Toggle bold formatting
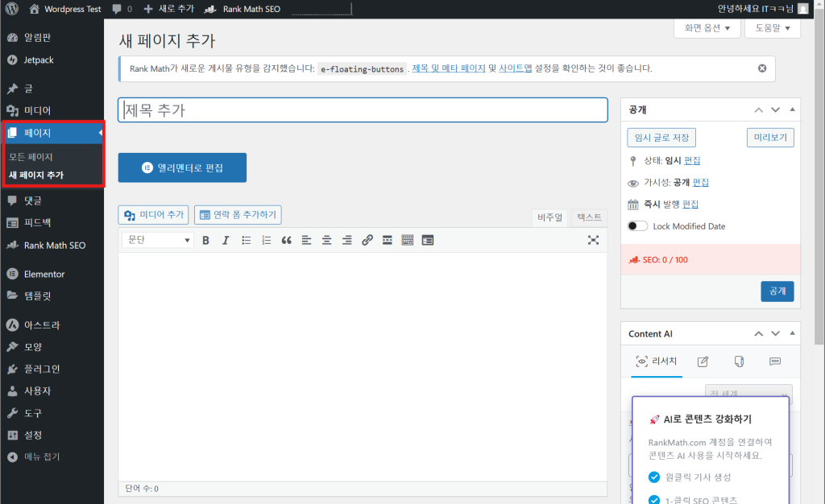The height and width of the screenshot is (504, 825). pyautogui.click(x=205, y=240)
